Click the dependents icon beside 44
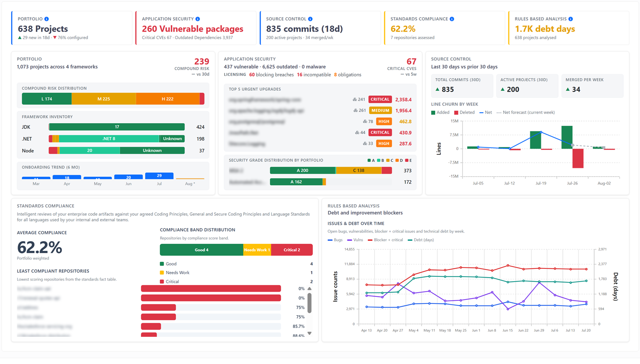Viewport: 640px width, 364px height. [x=357, y=132]
